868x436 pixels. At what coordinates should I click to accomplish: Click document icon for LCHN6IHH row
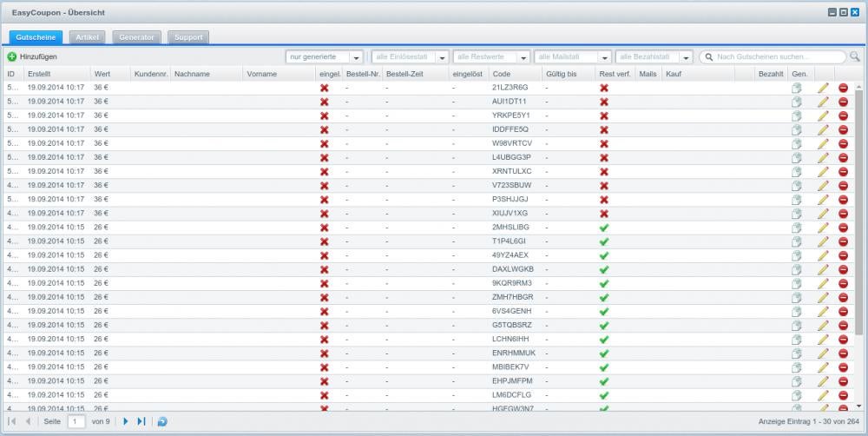pyautogui.click(x=797, y=340)
